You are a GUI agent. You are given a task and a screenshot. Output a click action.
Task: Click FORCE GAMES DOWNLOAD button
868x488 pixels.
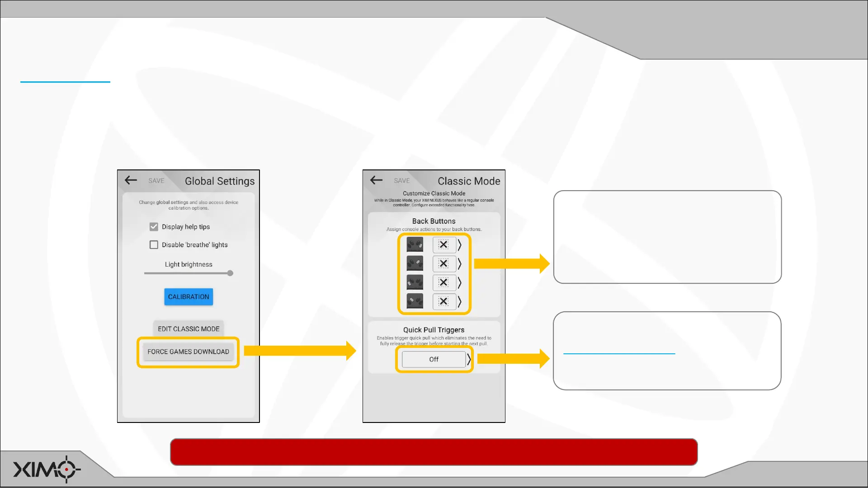click(x=188, y=352)
